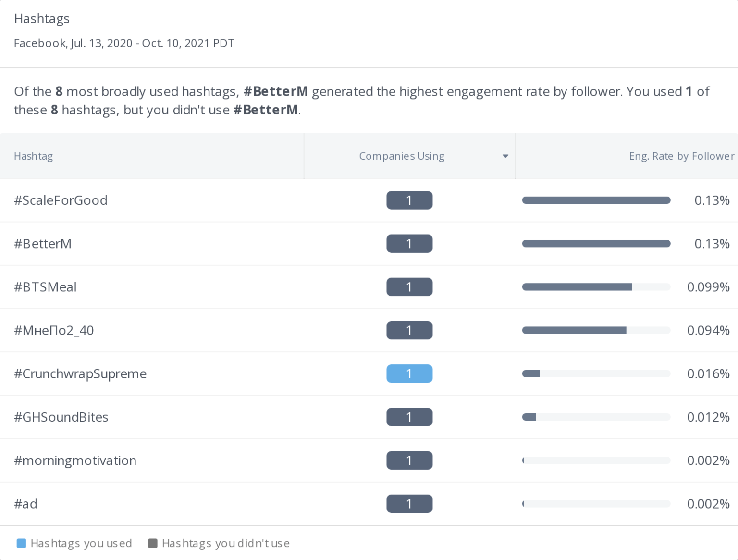Click the companies badge next to #ad
The image size is (738, 560).
coord(409,504)
